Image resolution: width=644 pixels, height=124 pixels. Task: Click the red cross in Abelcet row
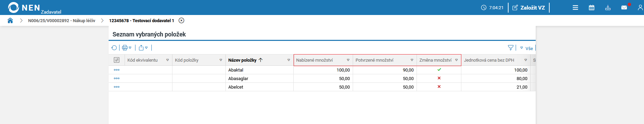(x=439, y=87)
